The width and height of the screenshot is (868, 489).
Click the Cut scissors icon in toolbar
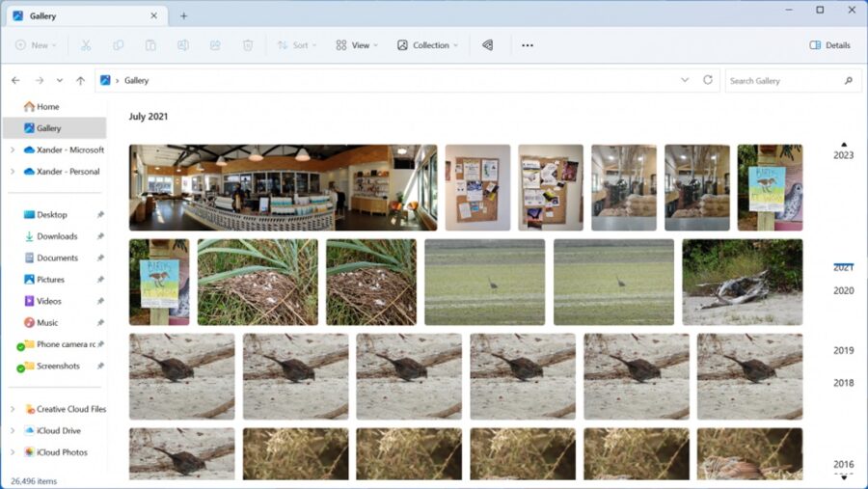pyautogui.click(x=86, y=45)
